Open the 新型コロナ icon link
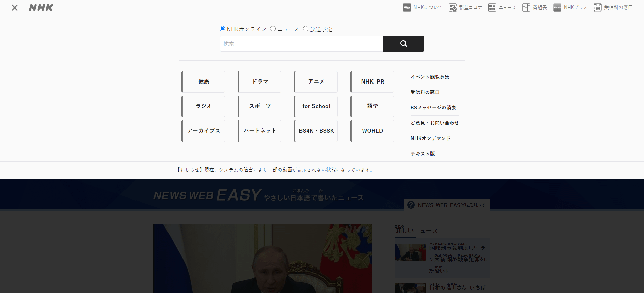Viewport: 644px width, 293px height. pos(453,8)
